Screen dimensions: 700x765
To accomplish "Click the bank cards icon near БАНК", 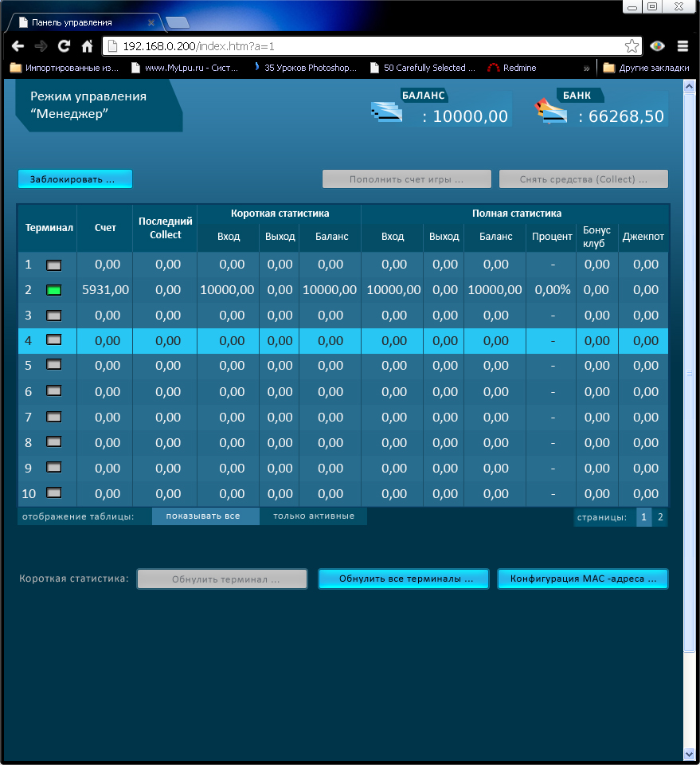I will [x=551, y=112].
